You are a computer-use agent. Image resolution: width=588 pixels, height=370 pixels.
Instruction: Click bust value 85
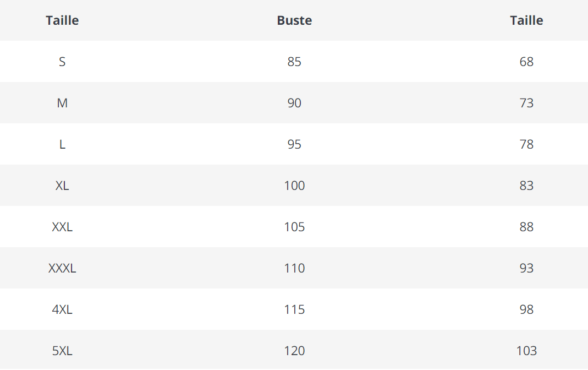(294, 62)
